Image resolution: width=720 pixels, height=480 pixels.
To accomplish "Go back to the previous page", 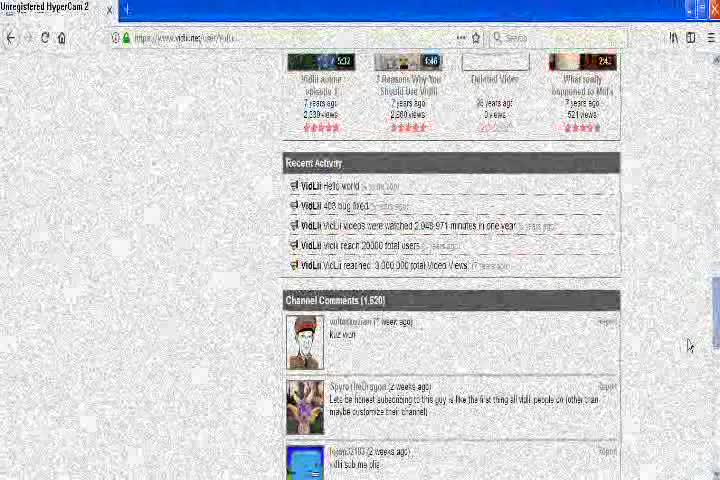I will [x=11, y=38].
